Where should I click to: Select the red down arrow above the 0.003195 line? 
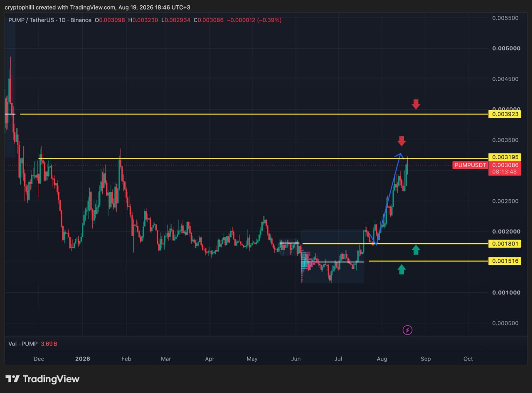point(401,141)
